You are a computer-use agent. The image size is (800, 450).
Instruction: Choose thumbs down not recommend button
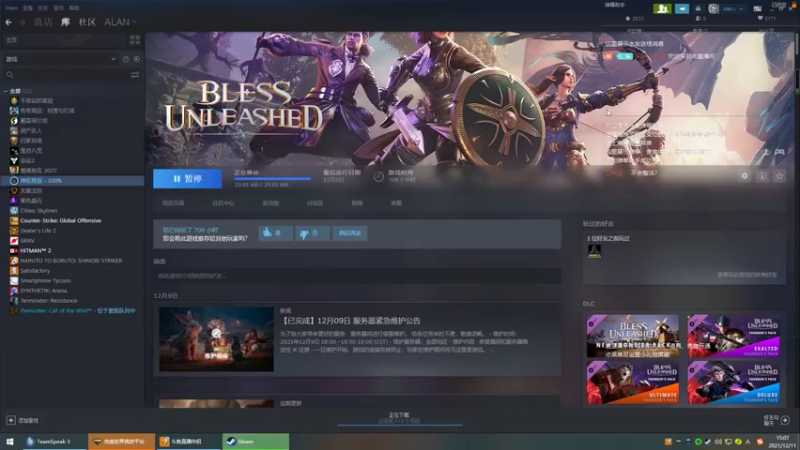(312, 233)
